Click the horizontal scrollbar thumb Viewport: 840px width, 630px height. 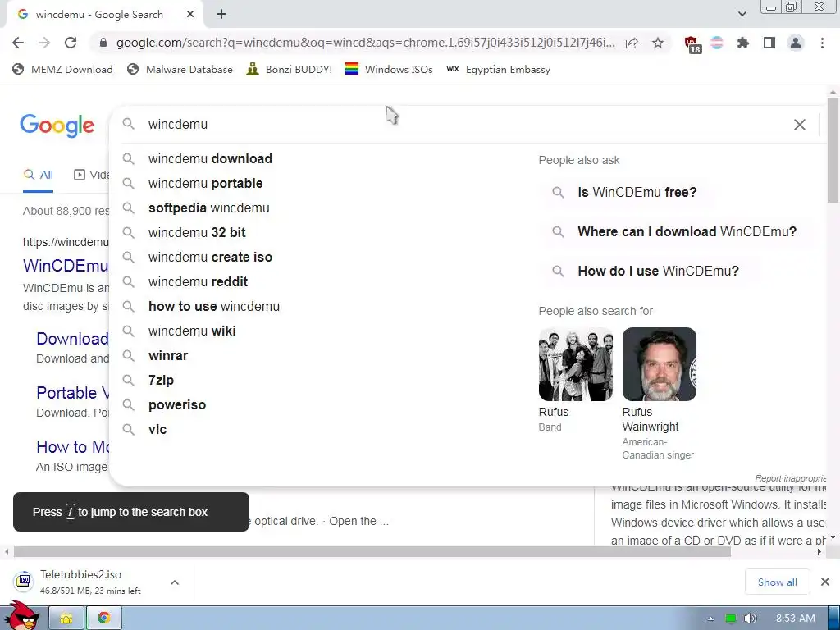click(x=372, y=552)
